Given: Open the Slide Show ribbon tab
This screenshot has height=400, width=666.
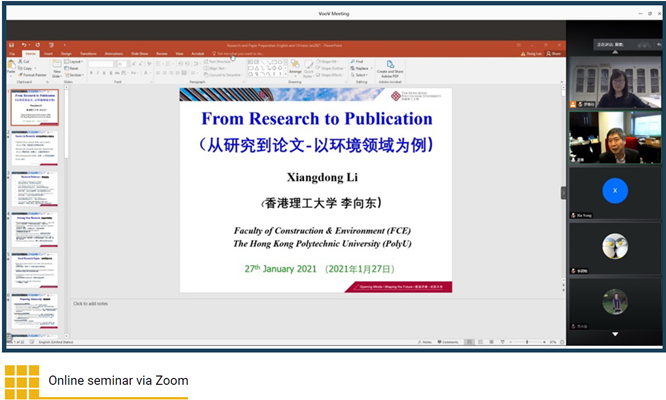Looking at the screenshot, I should click(138, 53).
